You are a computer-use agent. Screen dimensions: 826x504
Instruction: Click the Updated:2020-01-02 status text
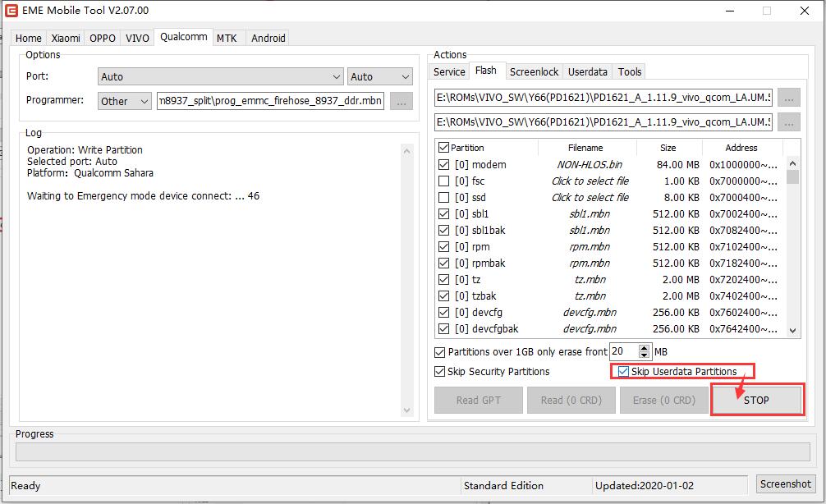(645, 486)
